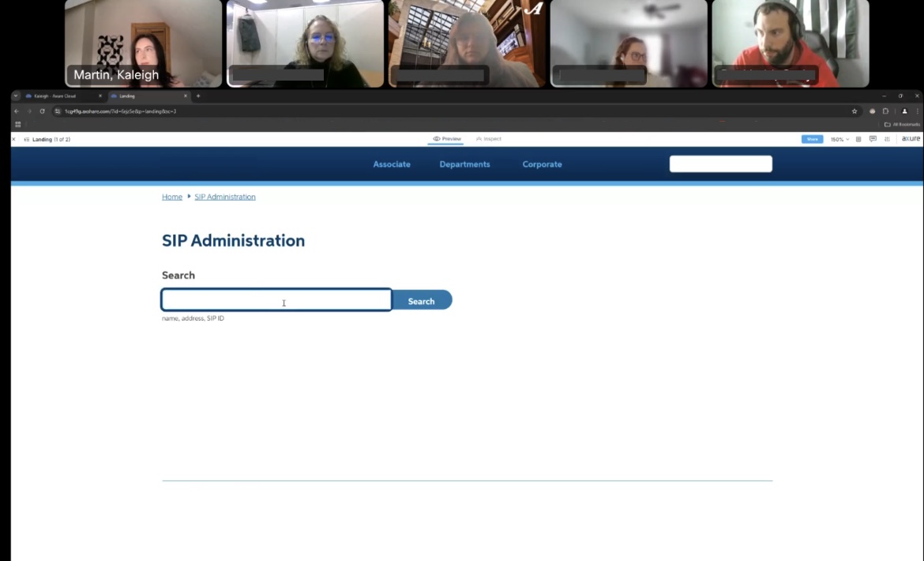
Task: Open the Chrome three-dot menu
Action: pyautogui.click(x=917, y=111)
